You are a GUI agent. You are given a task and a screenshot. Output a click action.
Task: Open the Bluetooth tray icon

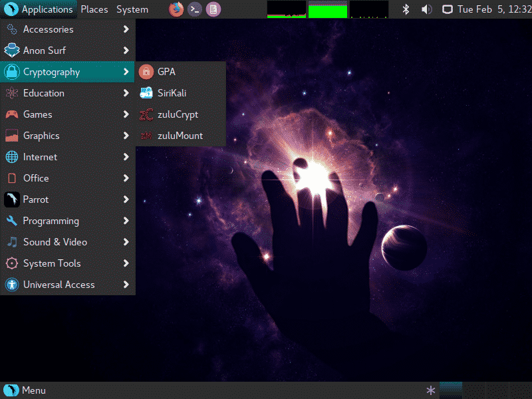click(x=406, y=9)
